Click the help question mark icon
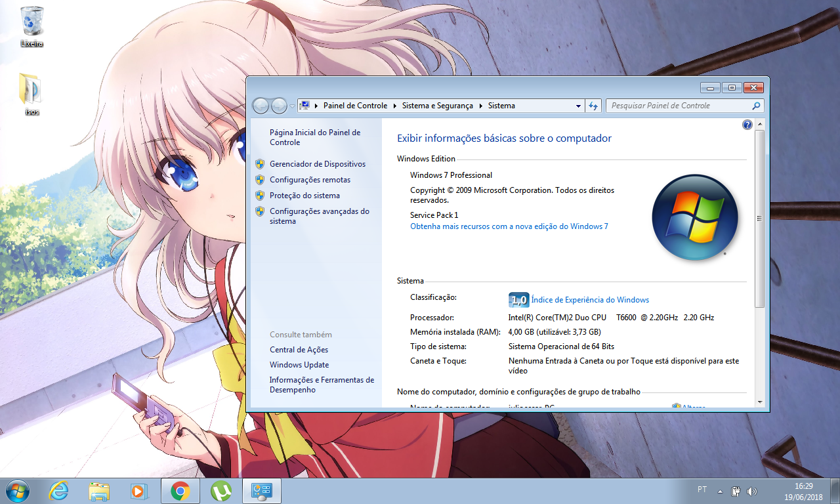This screenshot has width=840, height=504. click(747, 125)
